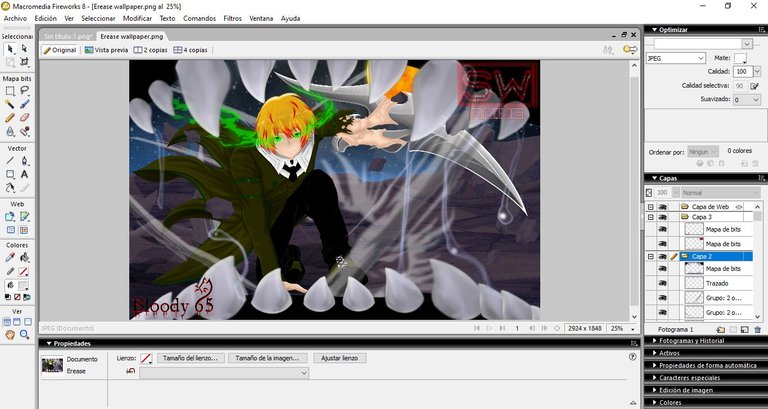The height and width of the screenshot is (409, 768).
Task: Select the Rectangle vector tool
Action: click(10, 174)
